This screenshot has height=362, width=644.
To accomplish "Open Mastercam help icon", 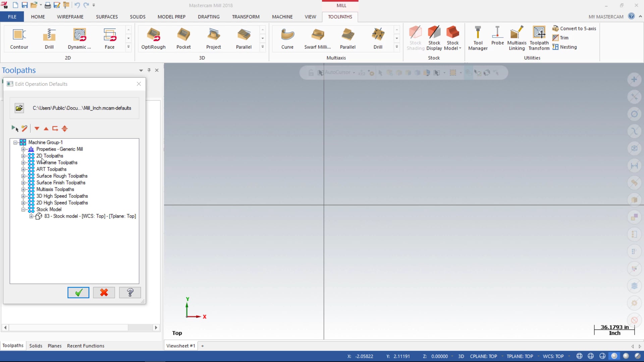I will 631,16.
